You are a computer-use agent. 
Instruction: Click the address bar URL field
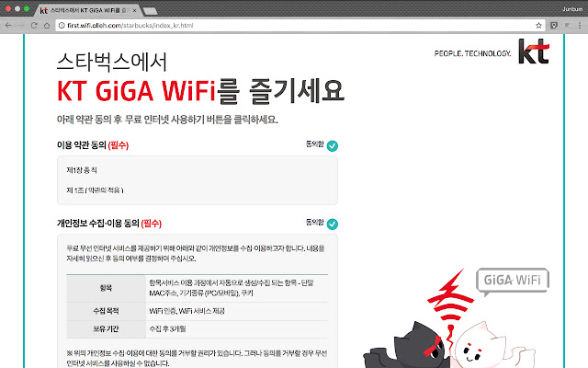pyautogui.click(x=300, y=26)
